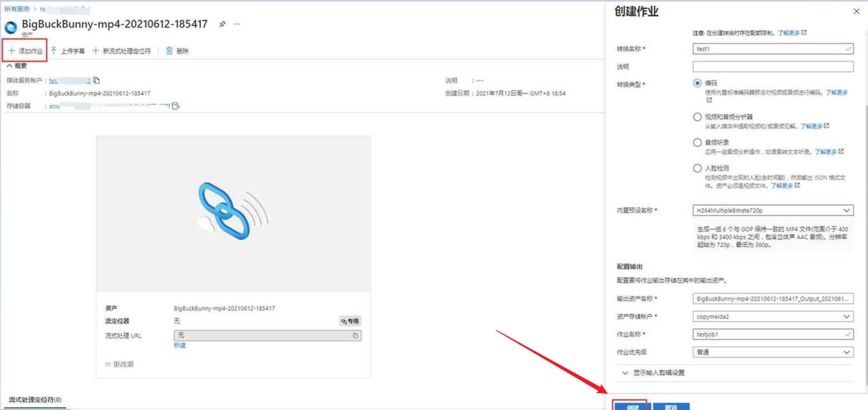Open the ellipsis more options menu
This screenshot has width=868, height=410.
pos(237,24)
